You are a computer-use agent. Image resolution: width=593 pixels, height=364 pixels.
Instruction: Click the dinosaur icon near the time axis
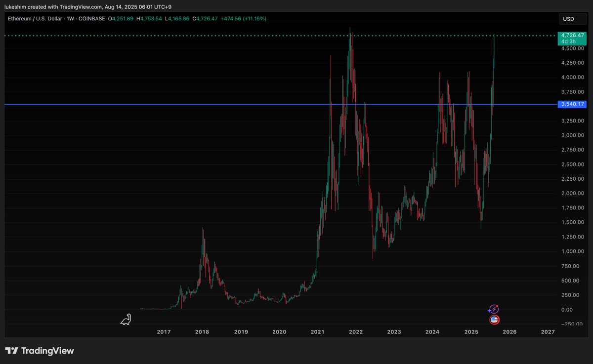tap(127, 320)
